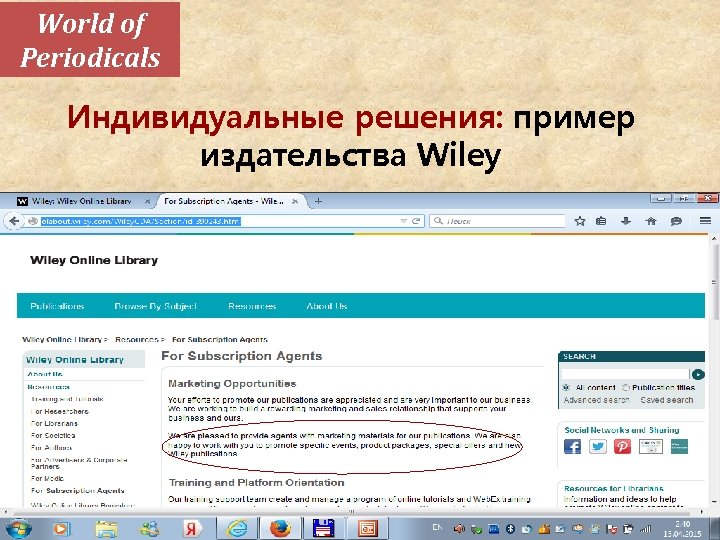
Task: Switch to PowerPoint on the taskbar
Action: click(367, 529)
